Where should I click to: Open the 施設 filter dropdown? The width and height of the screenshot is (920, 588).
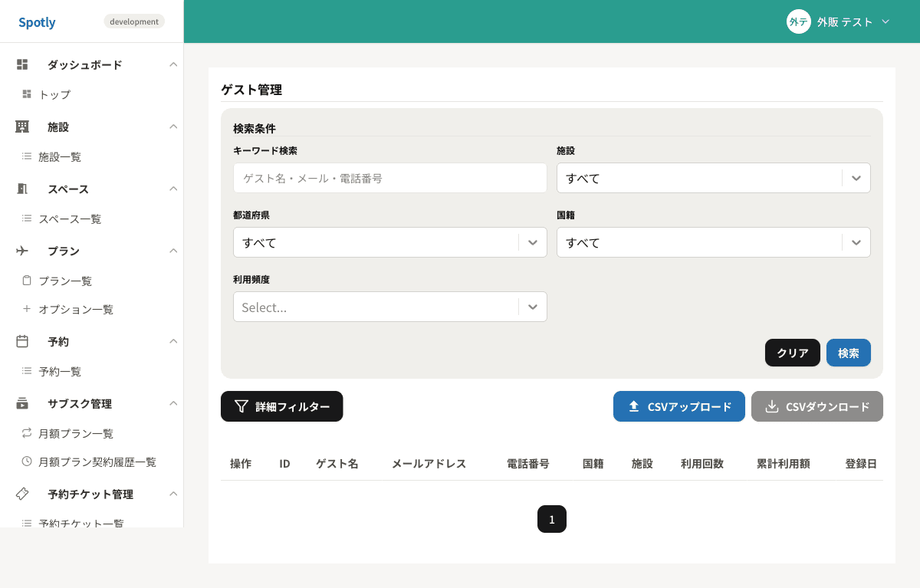tap(713, 178)
